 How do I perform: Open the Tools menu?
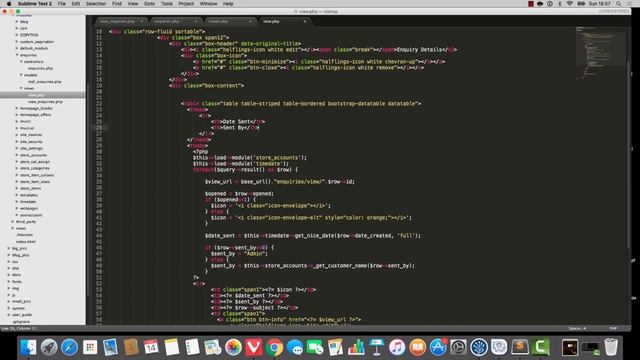click(x=167, y=4)
